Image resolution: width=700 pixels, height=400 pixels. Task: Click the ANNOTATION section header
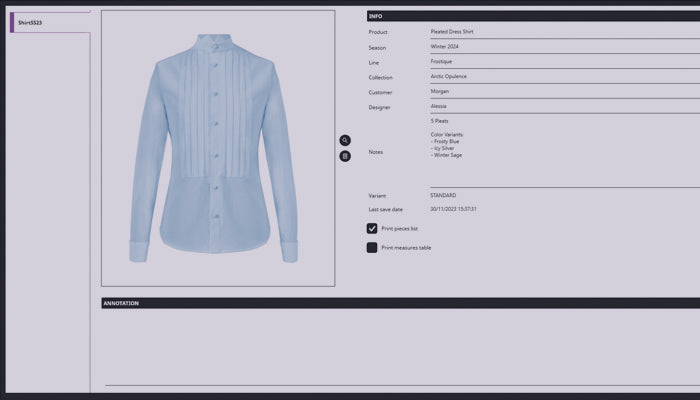(400, 303)
